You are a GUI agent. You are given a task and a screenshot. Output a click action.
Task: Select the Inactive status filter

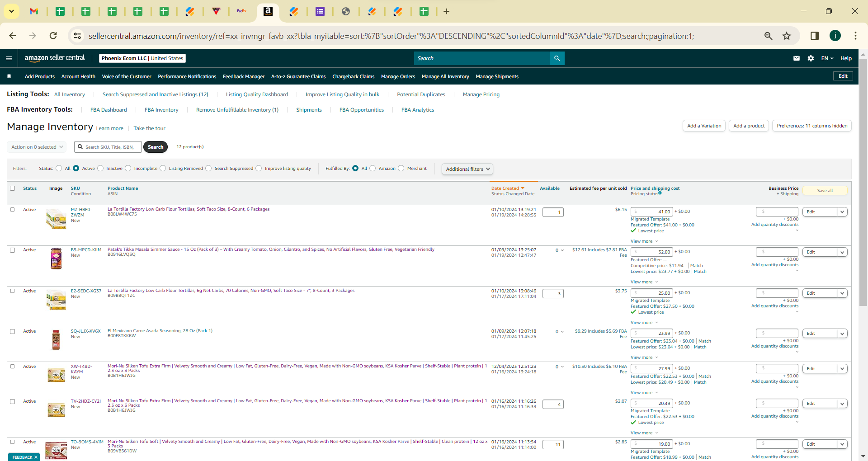coord(100,168)
